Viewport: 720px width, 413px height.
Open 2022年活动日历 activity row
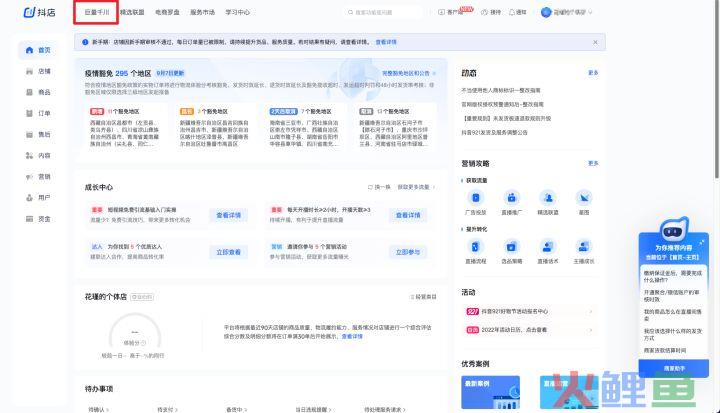[530, 330]
